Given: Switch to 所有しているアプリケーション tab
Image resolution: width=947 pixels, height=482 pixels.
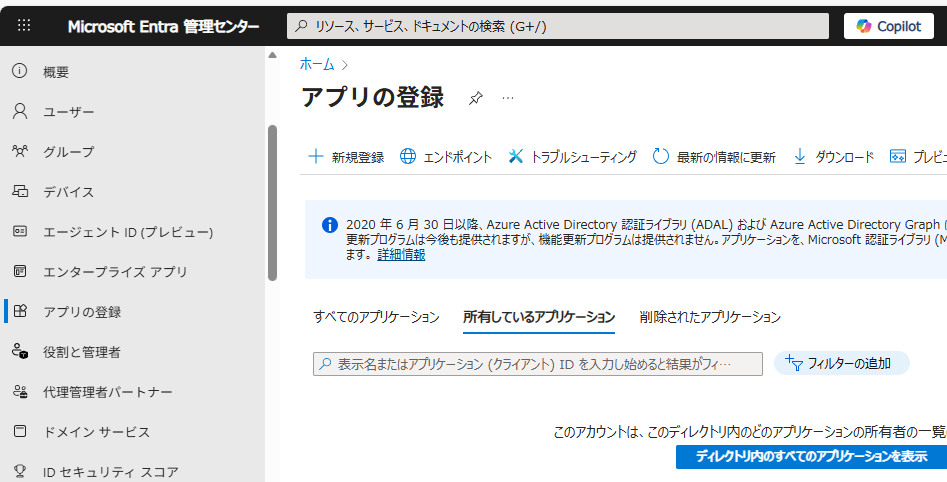Looking at the screenshot, I should (x=539, y=317).
